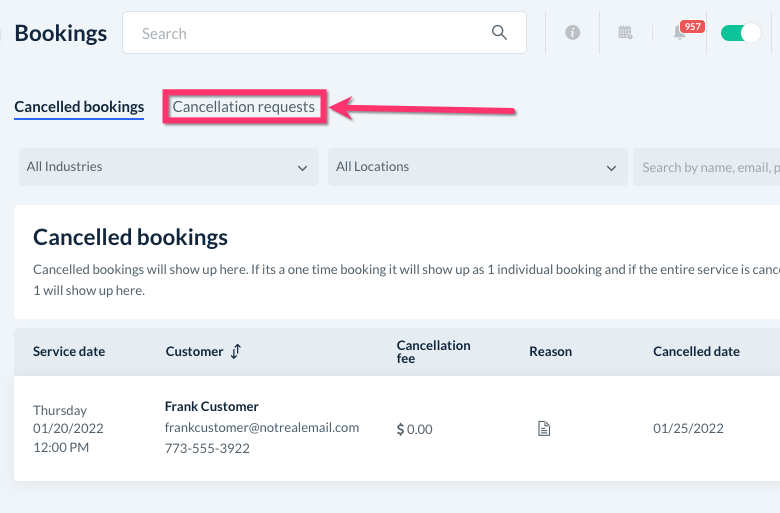Viewport: 780px width, 513px height.
Task: Sort customers using the arrows icon
Action: pos(236,351)
